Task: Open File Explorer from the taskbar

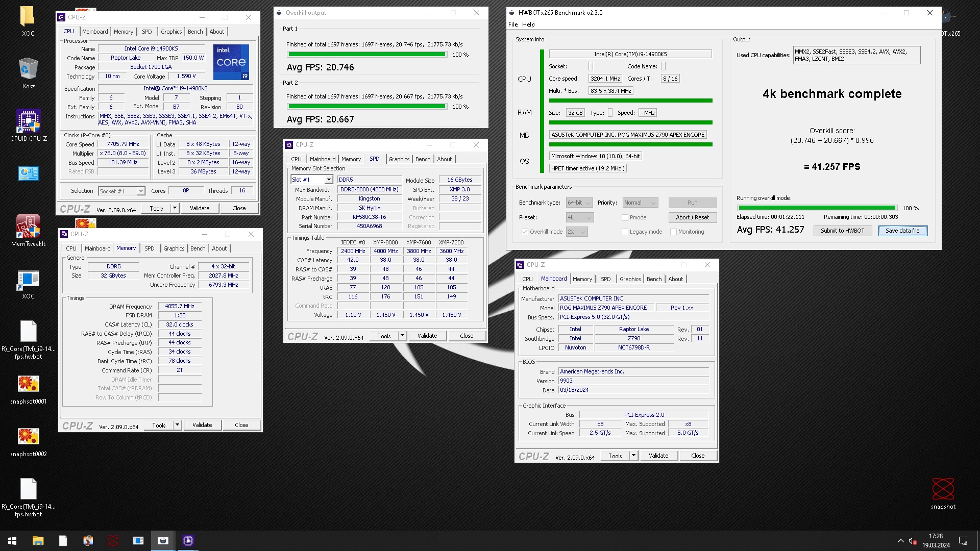Action: click(38, 541)
